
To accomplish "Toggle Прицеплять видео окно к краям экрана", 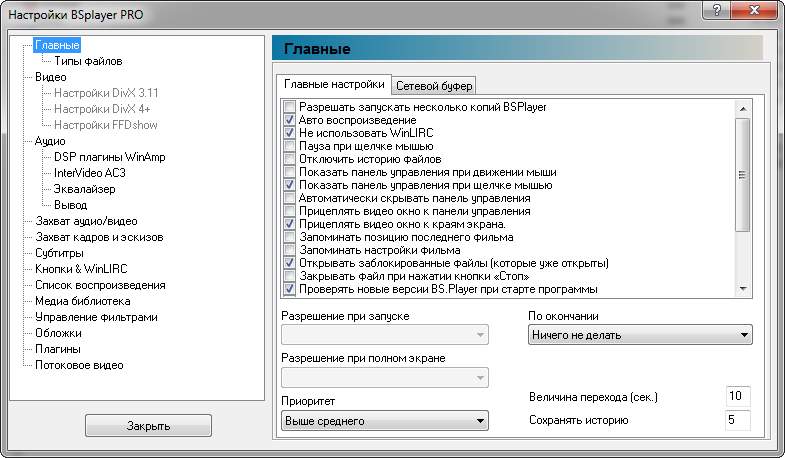I will click(x=289, y=224).
